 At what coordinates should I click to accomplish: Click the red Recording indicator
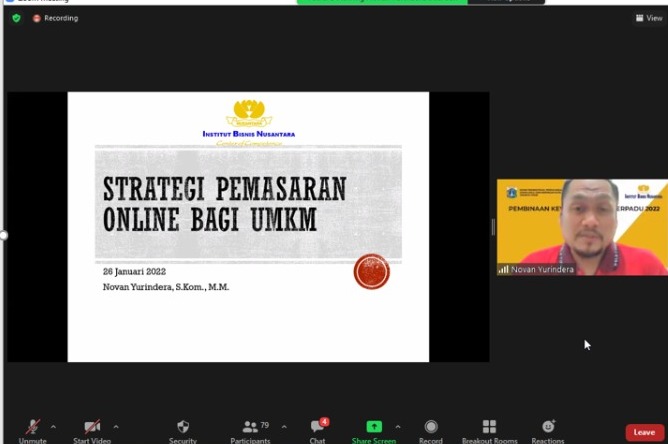click(x=55, y=18)
